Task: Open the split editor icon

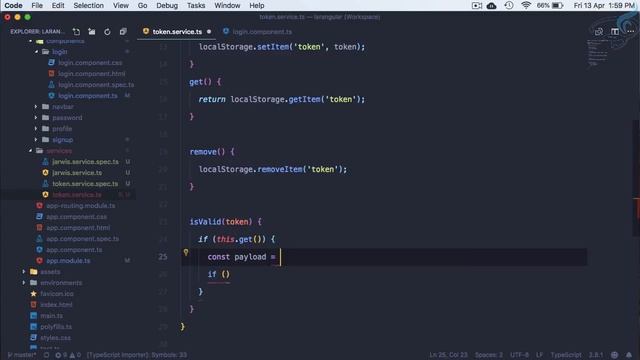Action: point(615,31)
